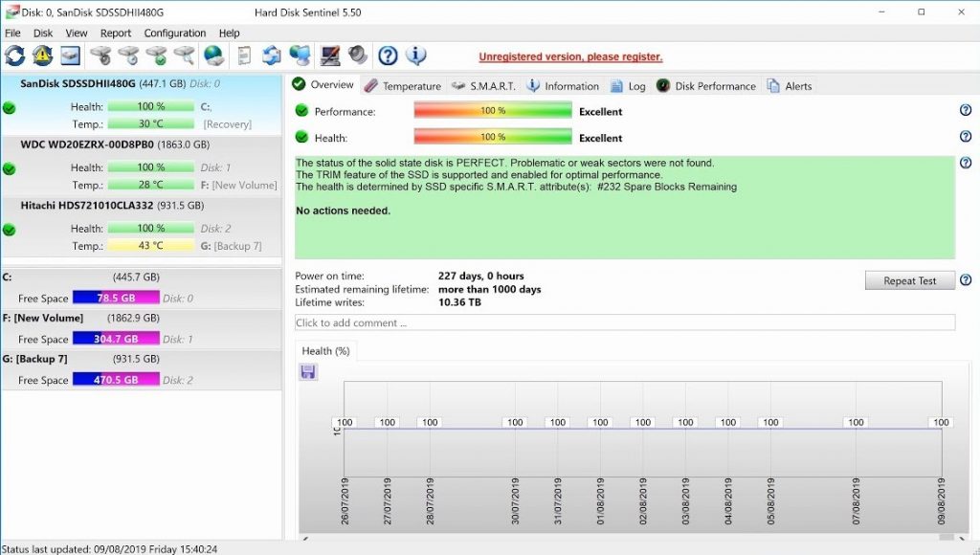
Task: Open the globe network disk toolbar icon
Action: [x=212, y=55]
